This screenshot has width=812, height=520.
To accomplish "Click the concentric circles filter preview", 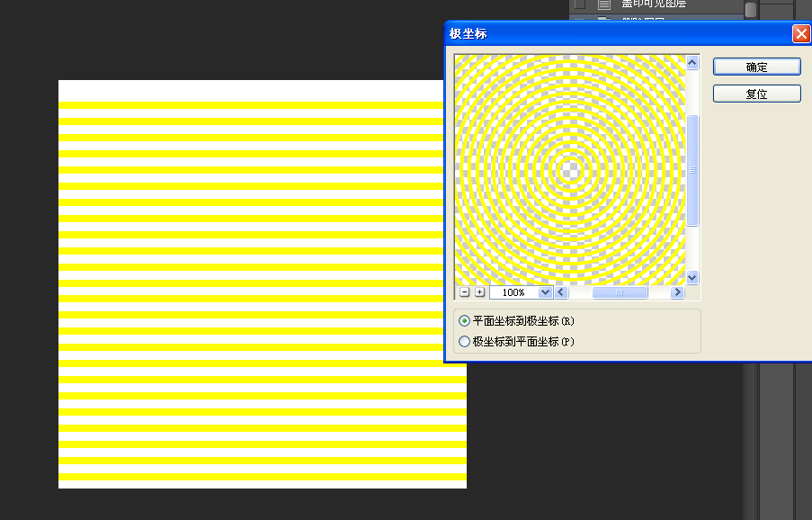I will (570, 170).
